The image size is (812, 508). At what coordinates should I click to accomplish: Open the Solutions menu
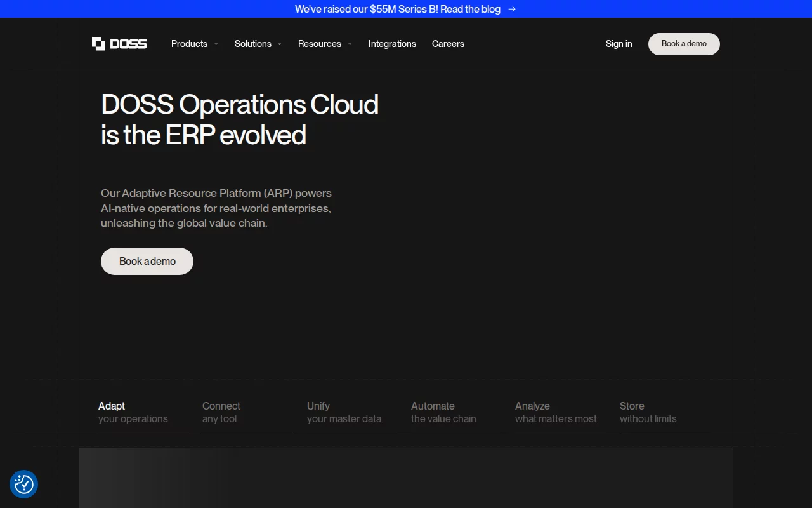(x=253, y=44)
